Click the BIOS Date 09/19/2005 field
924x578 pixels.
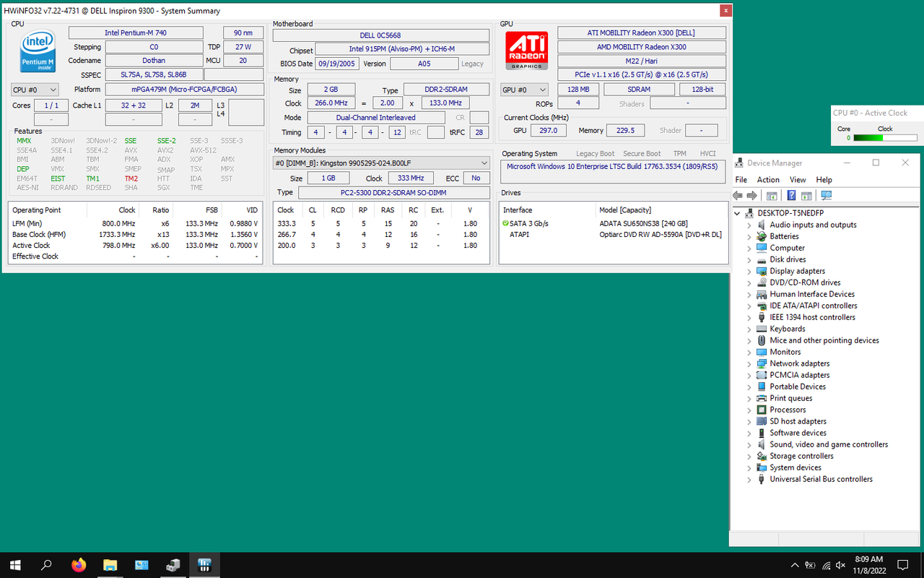coord(337,64)
